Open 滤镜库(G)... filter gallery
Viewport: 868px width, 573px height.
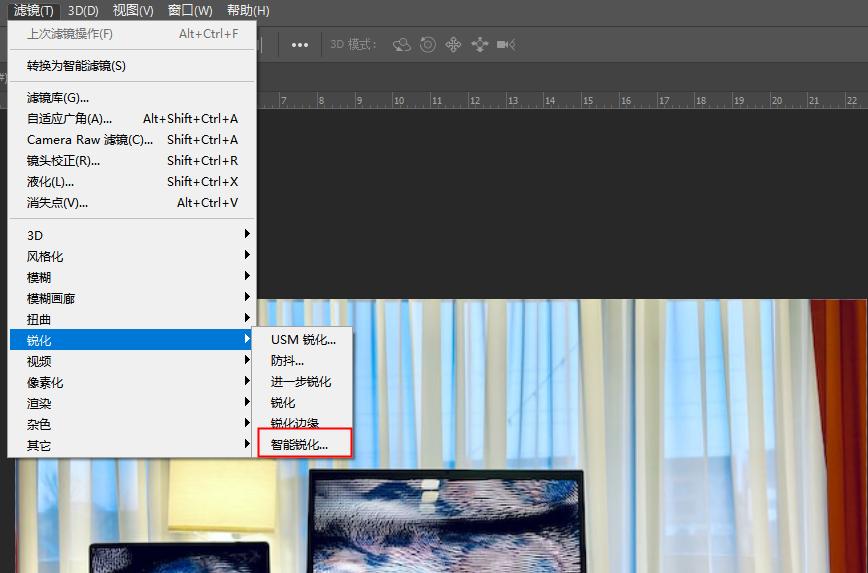click(132, 98)
